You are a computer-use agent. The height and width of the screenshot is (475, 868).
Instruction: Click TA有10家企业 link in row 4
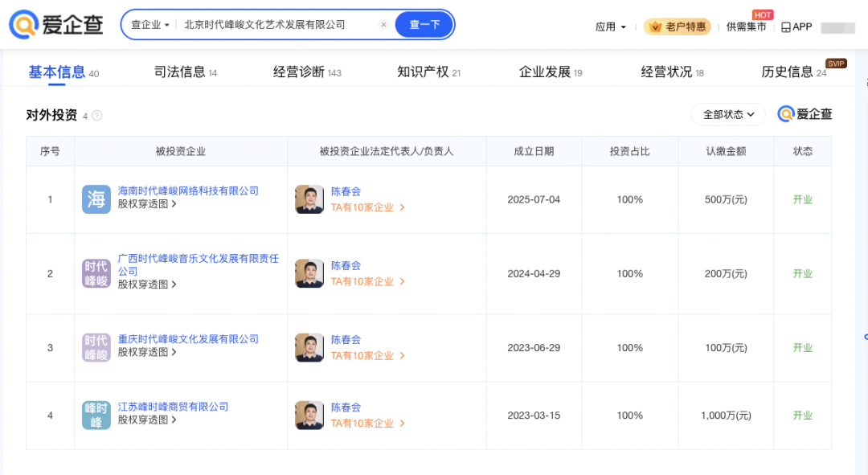[x=367, y=424]
